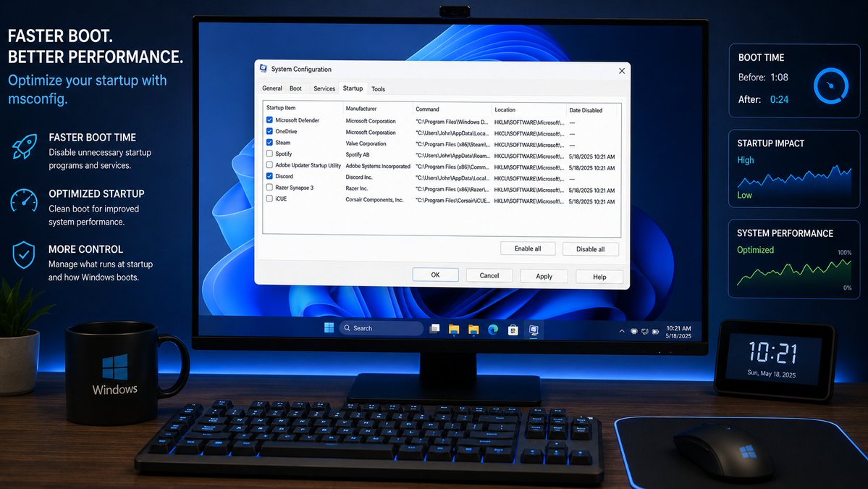
Task: Apply the startup configuration changes
Action: [544, 276]
